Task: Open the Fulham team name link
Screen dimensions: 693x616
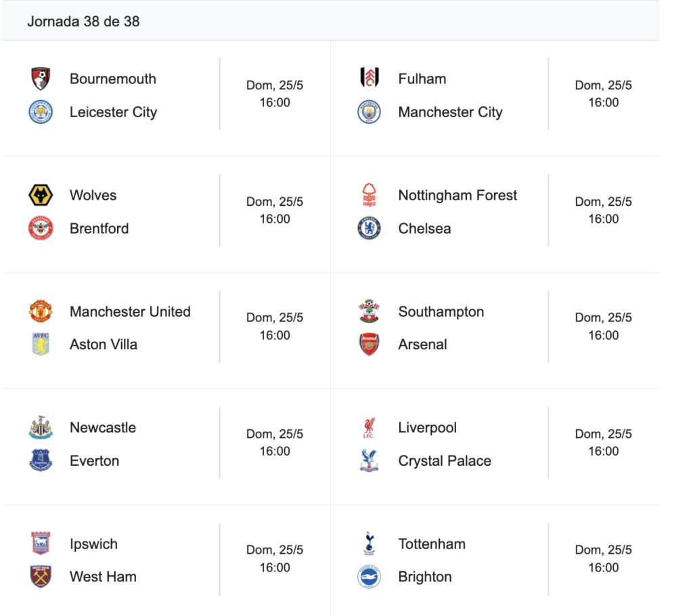Action: [x=422, y=79]
